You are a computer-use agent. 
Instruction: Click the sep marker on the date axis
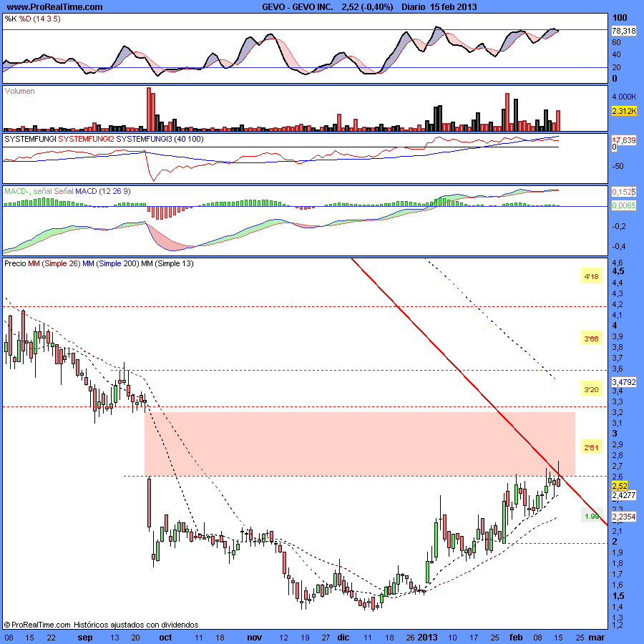click(x=85, y=638)
